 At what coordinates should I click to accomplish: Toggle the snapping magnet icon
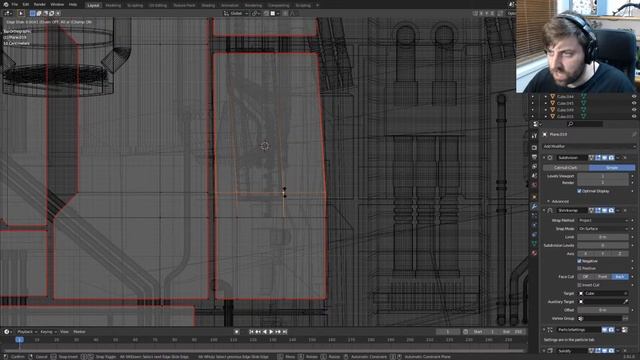click(x=267, y=13)
